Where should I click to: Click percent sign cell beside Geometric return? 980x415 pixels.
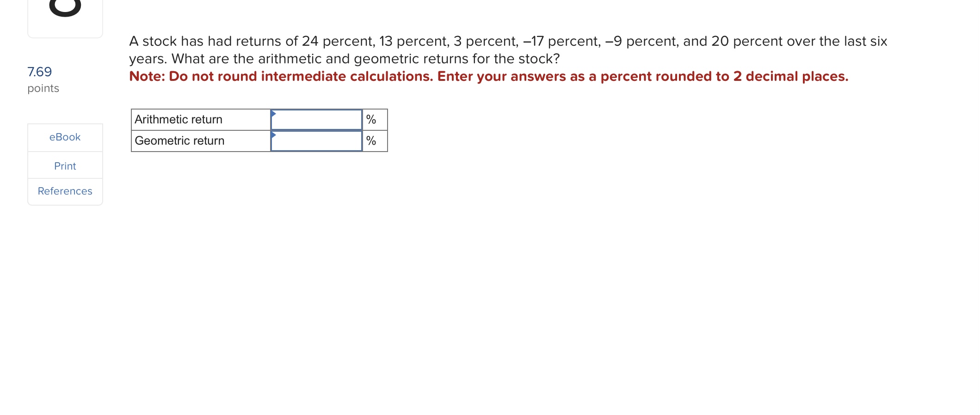click(375, 141)
